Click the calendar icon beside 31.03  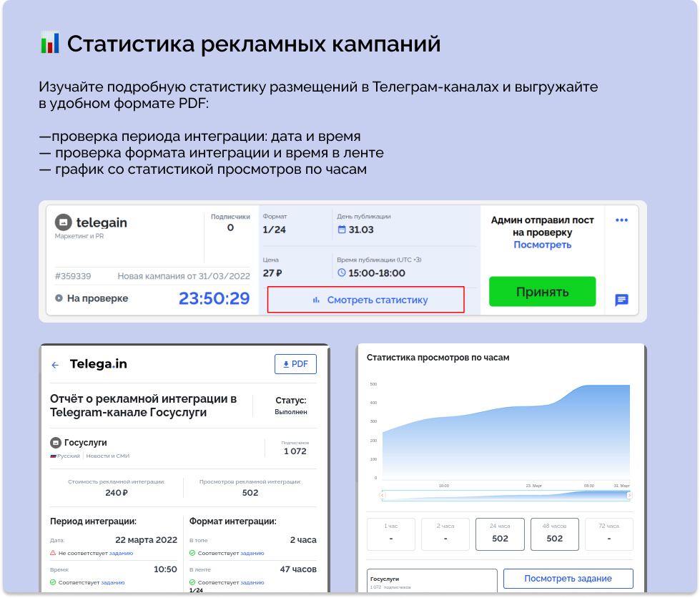pos(342,230)
